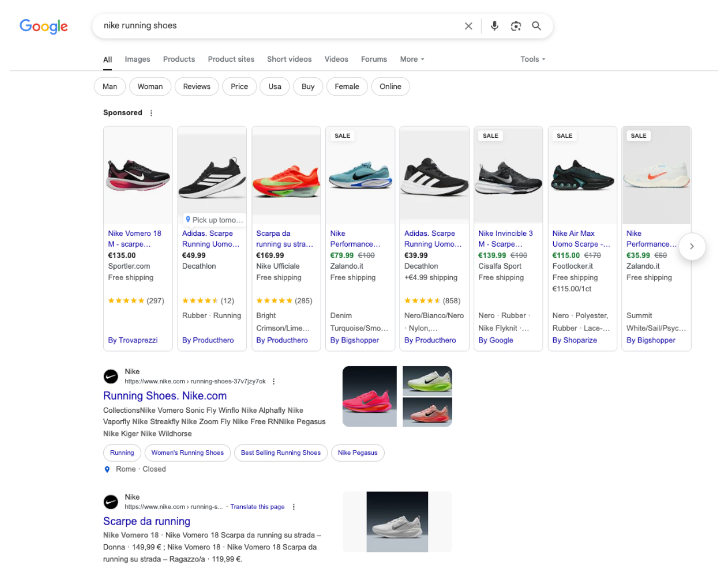
Task: Open three-dot menu for Scarpe da running result
Action: pos(293,507)
